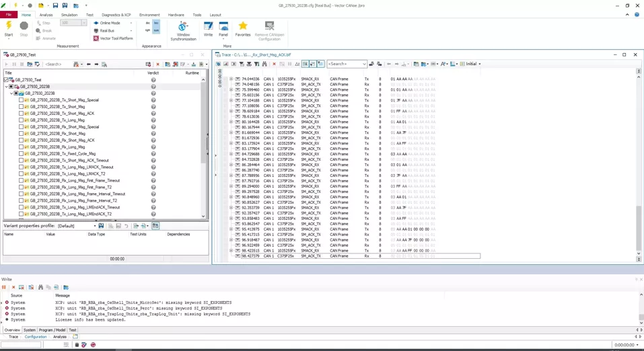The image size is (644, 351).
Task: Click search field in test module toolbar
Action: [57, 64]
